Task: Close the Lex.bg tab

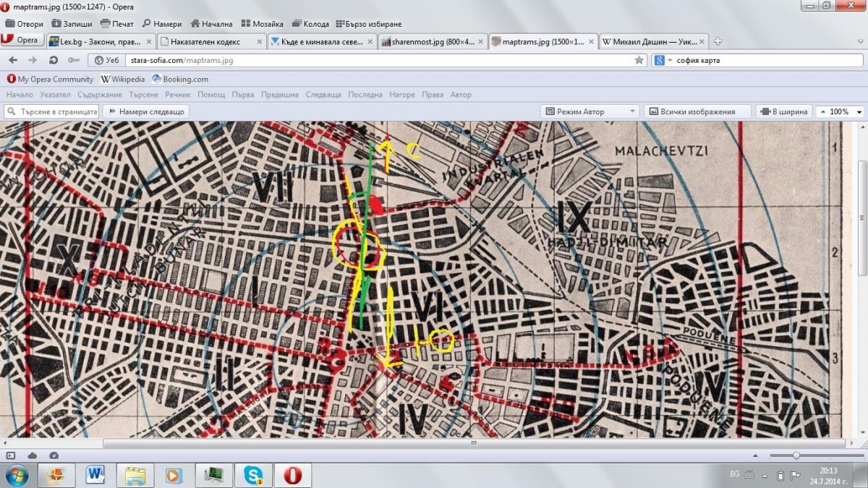Action: point(148,42)
